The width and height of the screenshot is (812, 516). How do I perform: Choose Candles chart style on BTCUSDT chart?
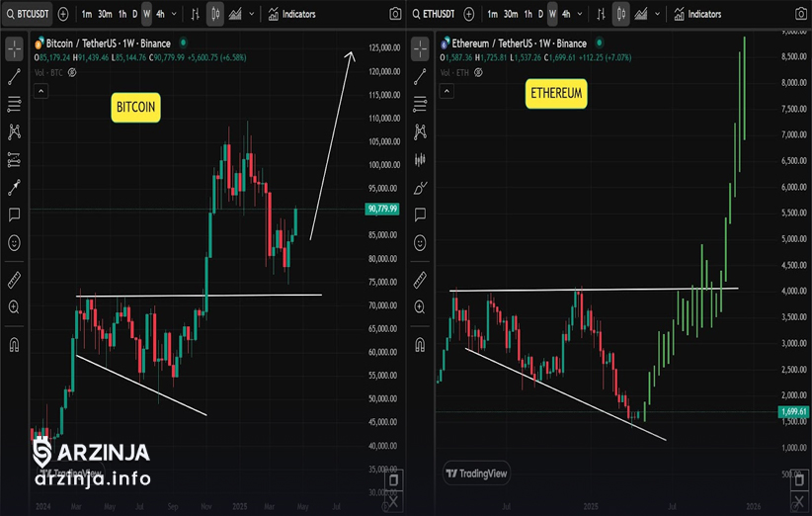pyautogui.click(x=215, y=14)
